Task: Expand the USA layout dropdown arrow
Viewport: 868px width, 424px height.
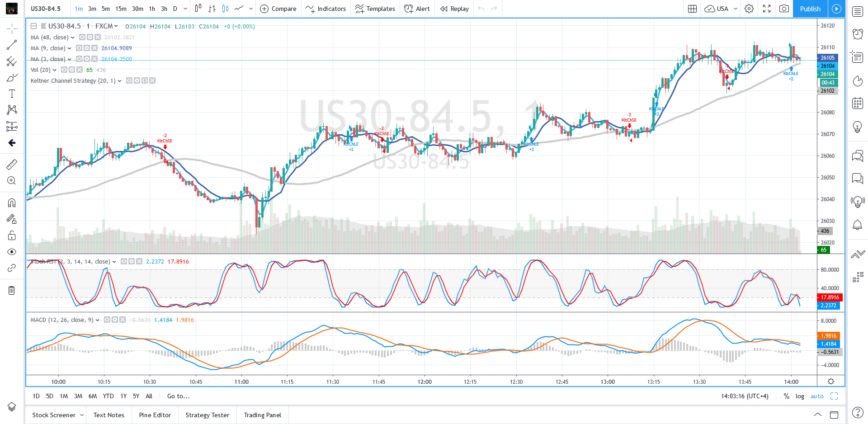Action: coord(736,9)
